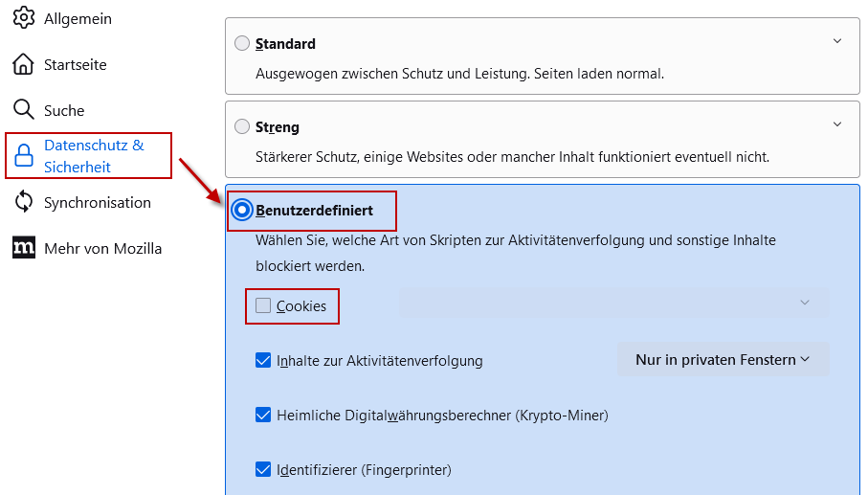
Task: Click the Suche magnifying glass icon
Action: pos(23,110)
